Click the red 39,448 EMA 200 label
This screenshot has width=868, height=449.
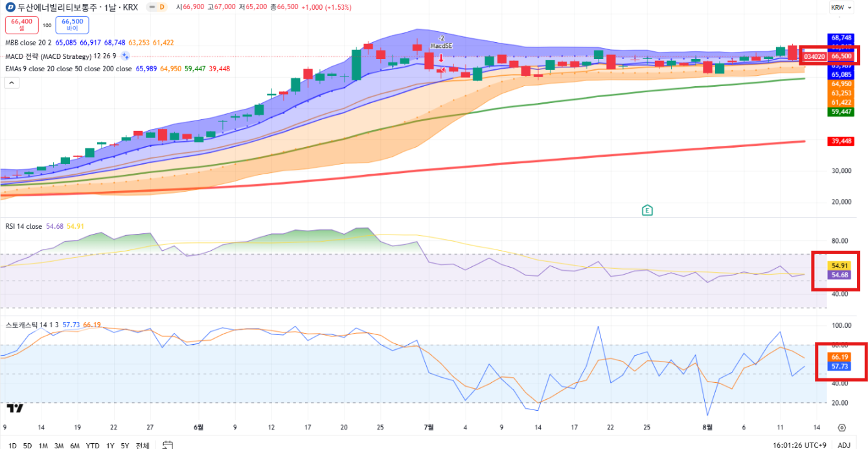tap(841, 141)
